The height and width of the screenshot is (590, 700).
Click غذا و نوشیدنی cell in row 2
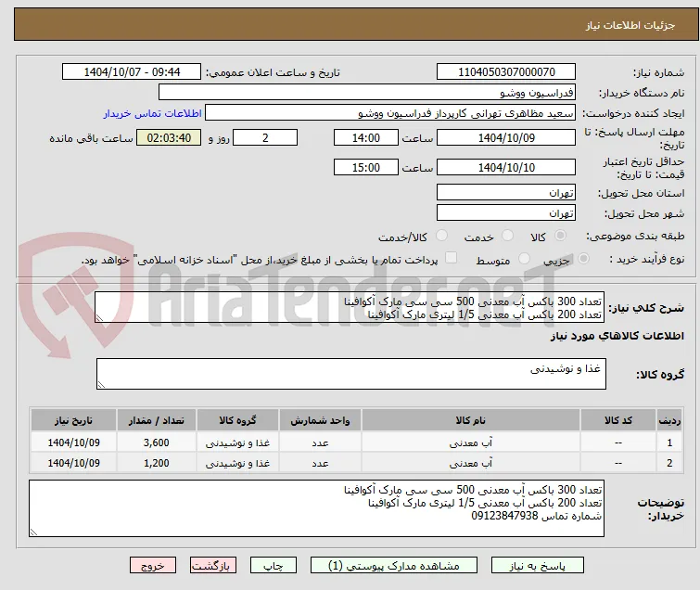point(238,463)
